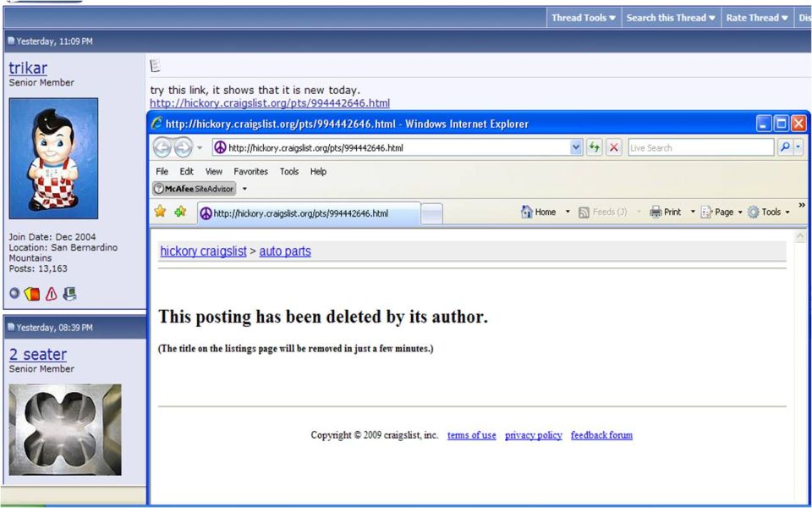Click the yellow-red card icon under trikar
Image resolution: width=812 pixels, height=508 pixels.
(32, 294)
